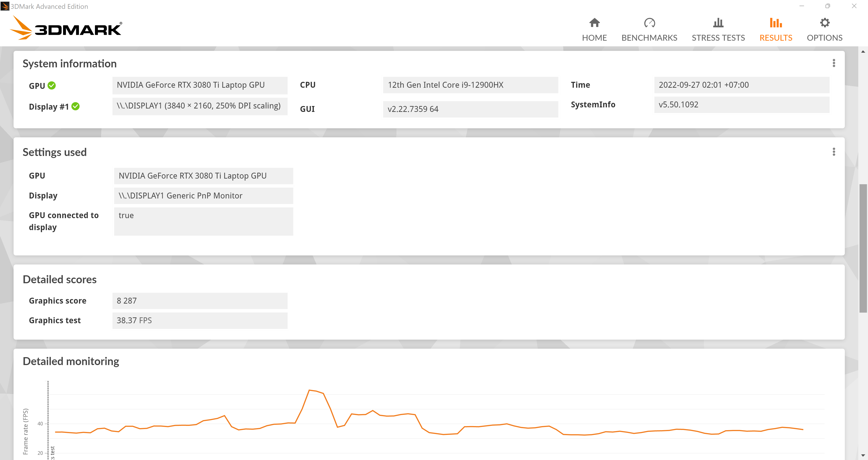Click the green GPU status check icon
Screen dimensions: 868x460
(x=52, y=86)
